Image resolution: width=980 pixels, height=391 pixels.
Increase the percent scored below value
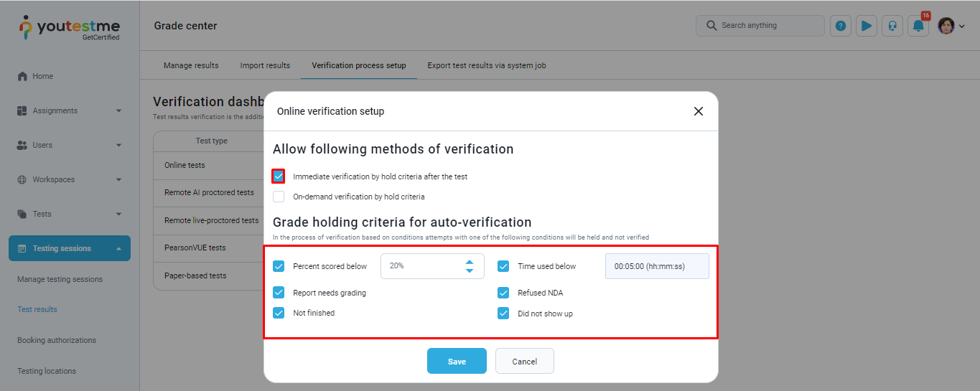(x=470, y=262)
